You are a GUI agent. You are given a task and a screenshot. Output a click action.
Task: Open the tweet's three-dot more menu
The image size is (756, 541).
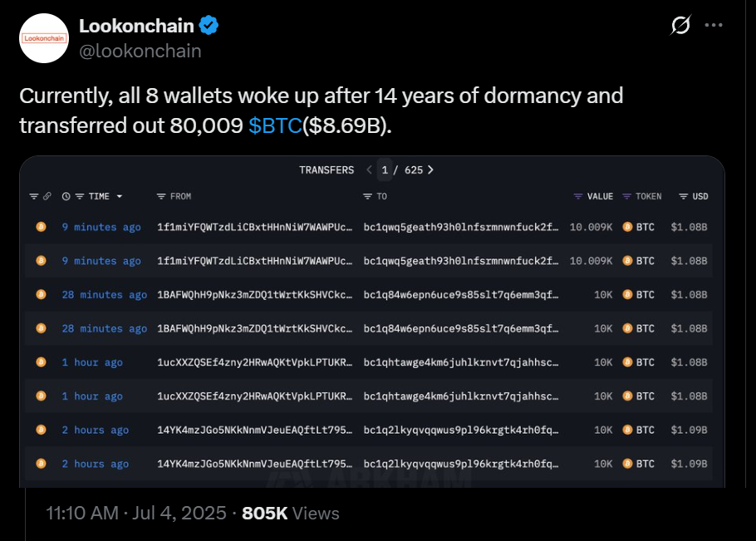coord(714,26)
